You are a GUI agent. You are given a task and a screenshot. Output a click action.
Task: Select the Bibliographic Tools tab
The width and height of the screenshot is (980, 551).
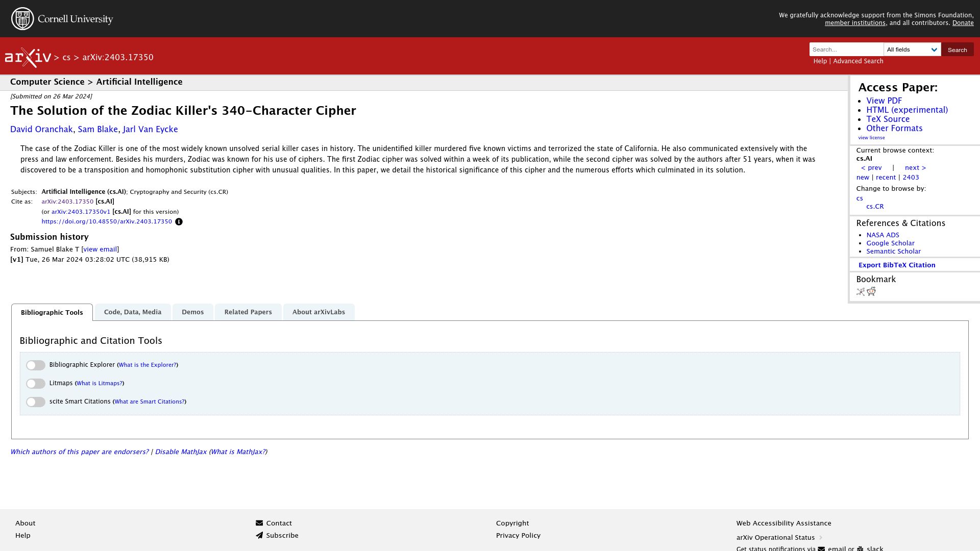(x=52, y=312)
